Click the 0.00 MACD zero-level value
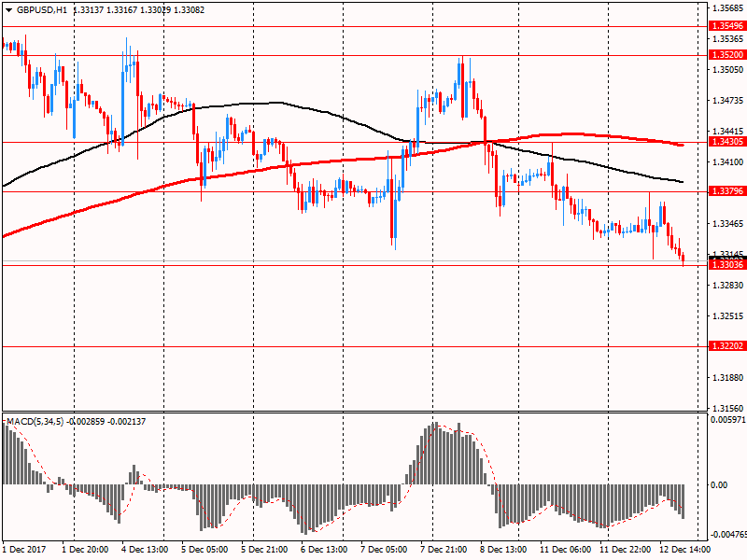The width and height of the screenshot is (747, 560). [719, 484]
